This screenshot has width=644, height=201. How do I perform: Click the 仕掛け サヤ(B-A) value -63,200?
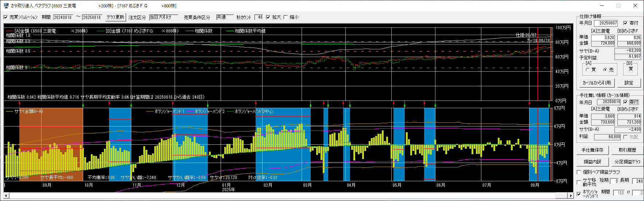628,51
